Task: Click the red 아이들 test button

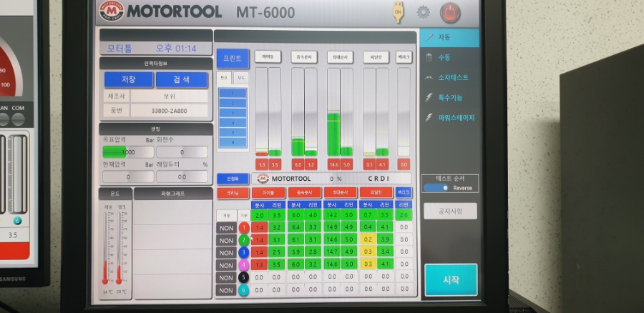Action: coord(268,192)
